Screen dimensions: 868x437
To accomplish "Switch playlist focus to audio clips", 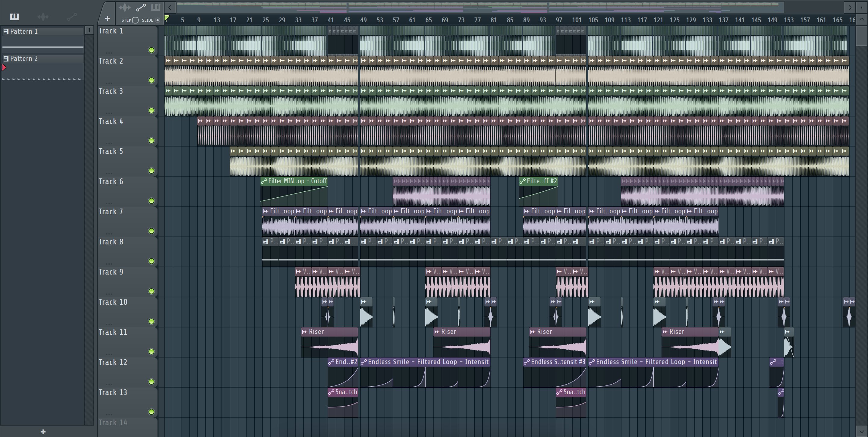I will 124,7.
